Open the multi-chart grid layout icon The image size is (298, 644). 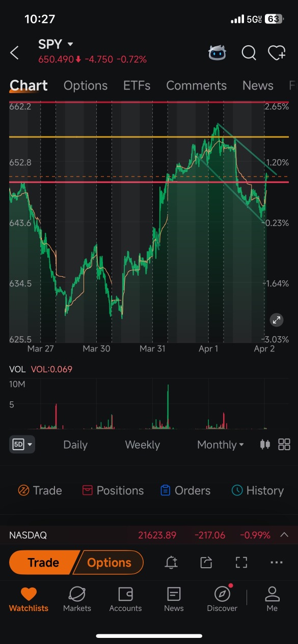[284, 445]
